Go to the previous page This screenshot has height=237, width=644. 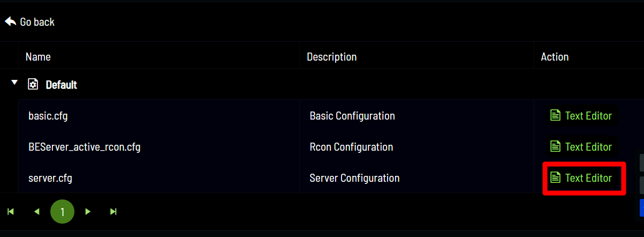(x=36, y=212)
